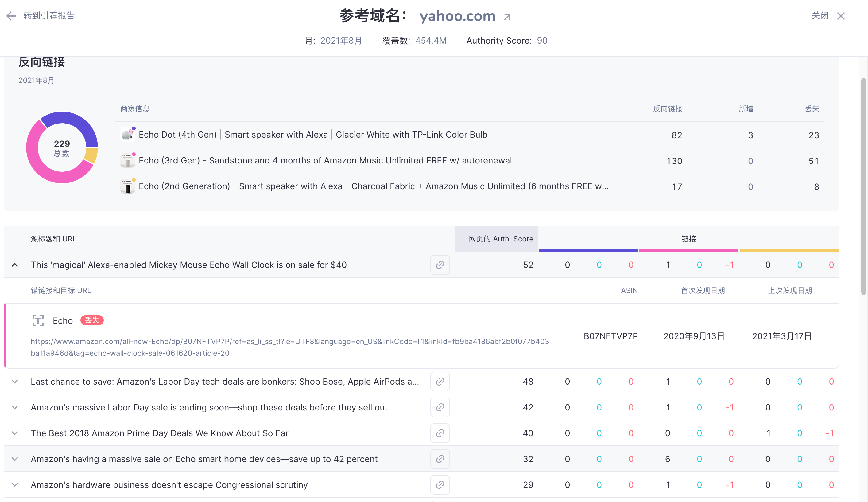Expand Amazon's massive Labor Day sale row
The height and width of the screenshot is (502, 868).
click(15, 408)
